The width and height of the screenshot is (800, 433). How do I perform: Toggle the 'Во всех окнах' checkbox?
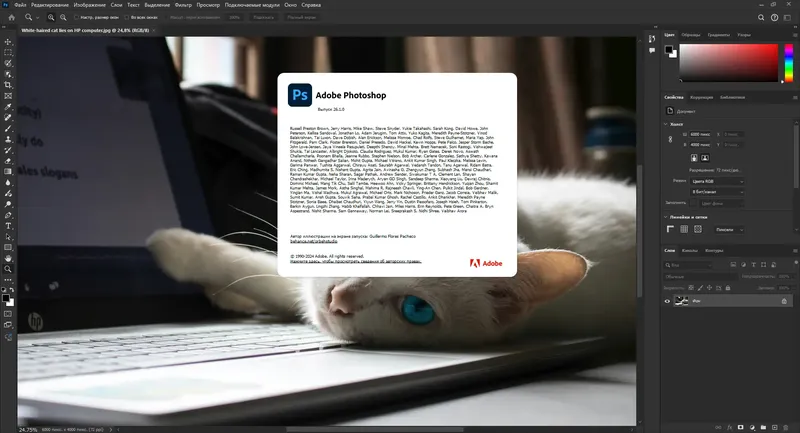click(127, 17)
